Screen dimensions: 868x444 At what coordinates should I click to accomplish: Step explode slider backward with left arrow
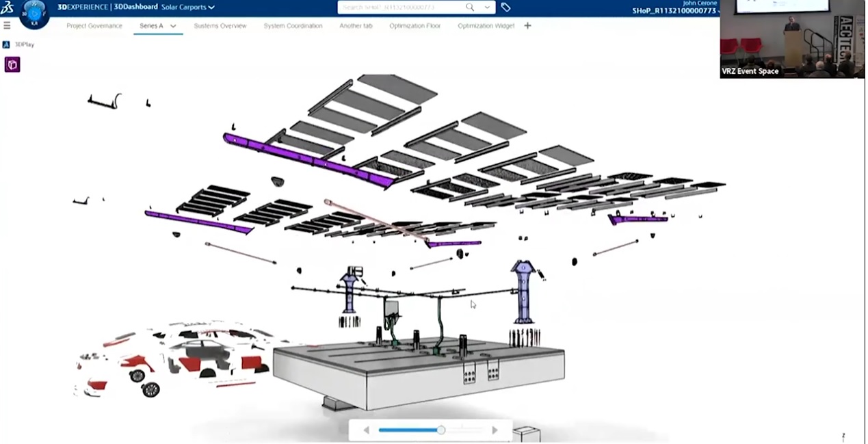[367, 430]
